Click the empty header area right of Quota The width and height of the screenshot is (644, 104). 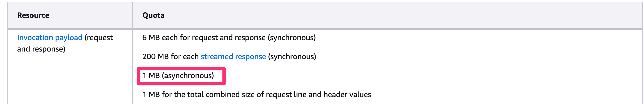pos(400,15)
